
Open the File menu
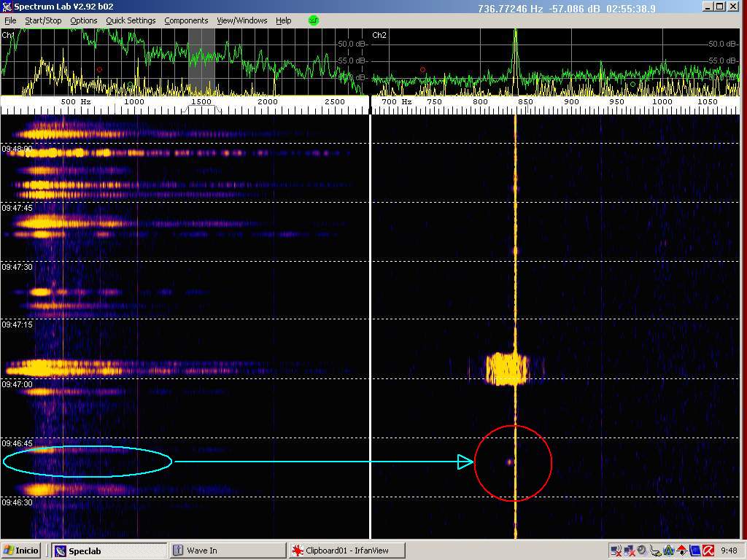point(10,20)
